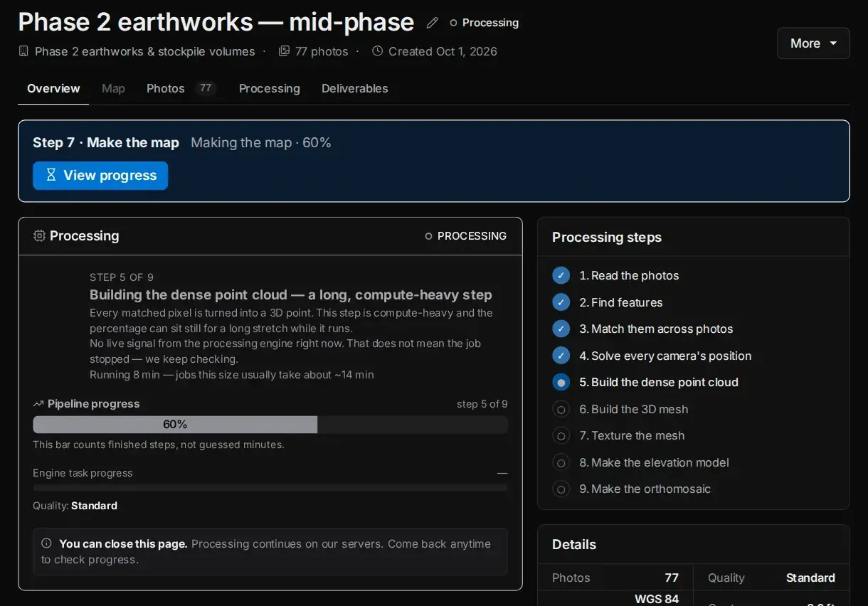Viewport: 868px width, 606px height.
Task: Click the "WGS 84" value in Details
Action: point(657,599)
